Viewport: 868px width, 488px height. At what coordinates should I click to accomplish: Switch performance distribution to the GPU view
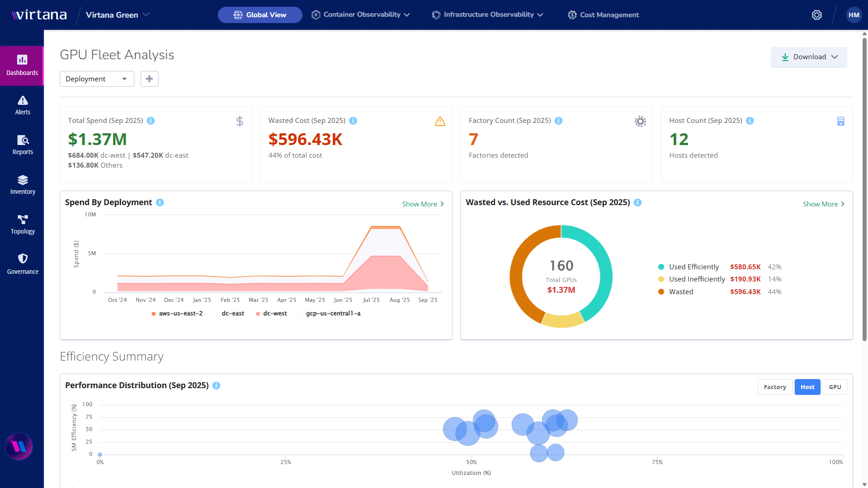pos(835,387)
